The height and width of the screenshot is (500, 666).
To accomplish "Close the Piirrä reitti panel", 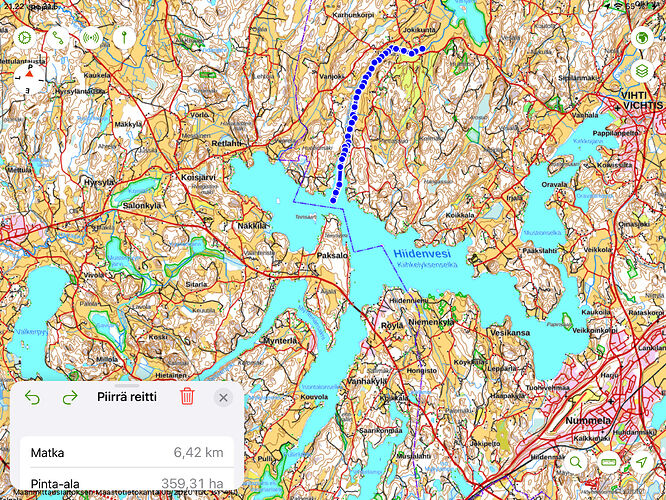I will pyautogui.click(x=223, y=398).
